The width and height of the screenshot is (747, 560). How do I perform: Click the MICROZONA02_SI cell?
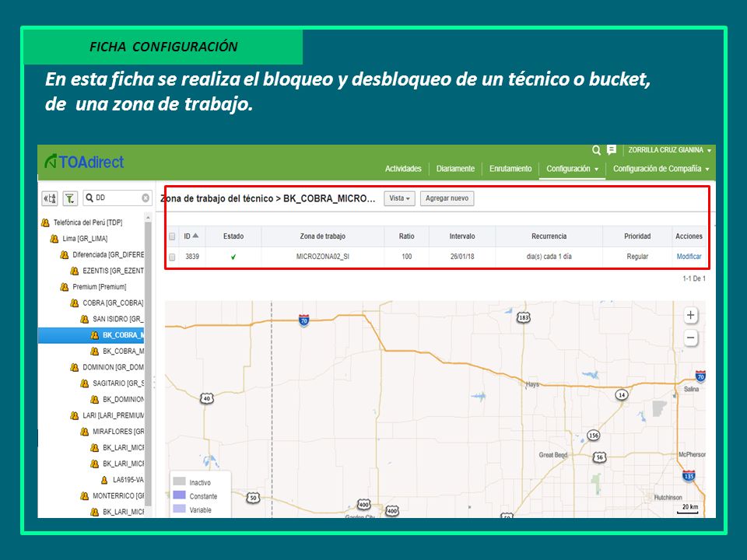coord(322,257)
